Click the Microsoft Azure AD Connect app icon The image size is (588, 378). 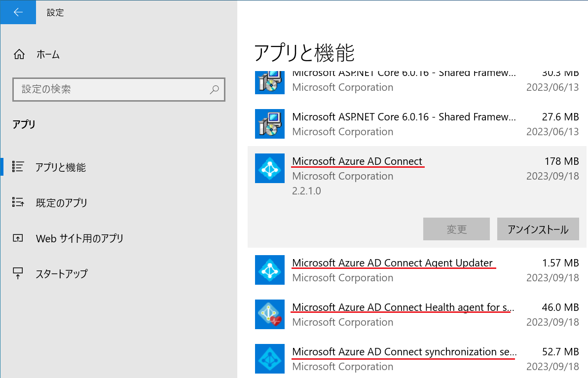pos(270,168)
